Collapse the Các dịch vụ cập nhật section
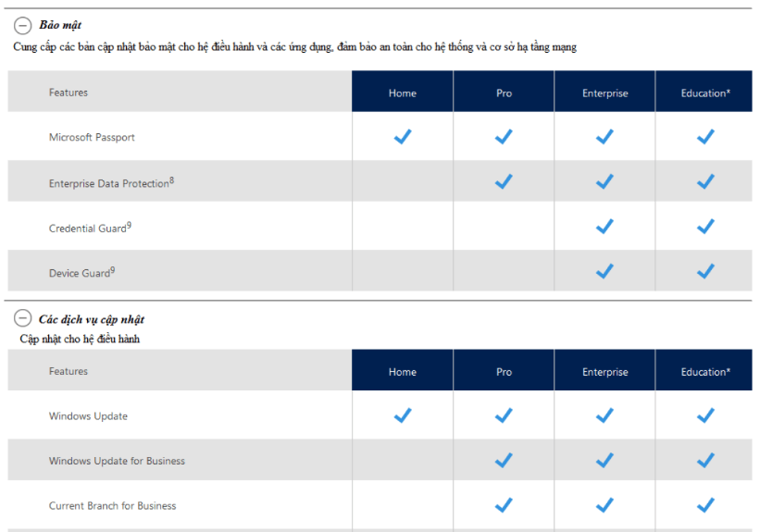This screenshot has width=760, height=532. pyautogui.click(x=23, y=318)
